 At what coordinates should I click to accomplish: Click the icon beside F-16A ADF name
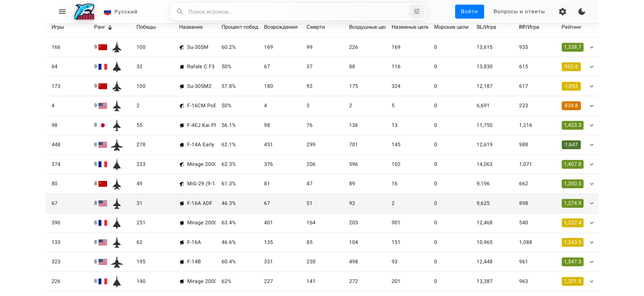pyautogui.click(x=182, y=203)
